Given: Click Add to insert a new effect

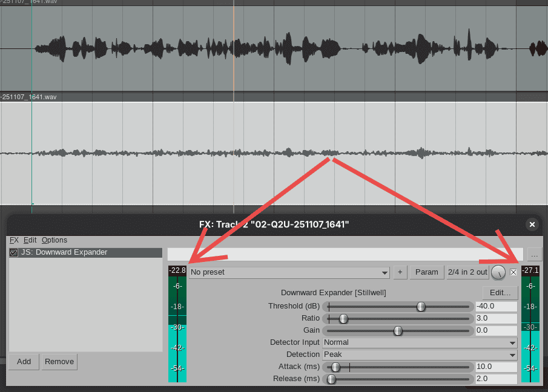Looking at the screenshot, I should pos(24,361).
